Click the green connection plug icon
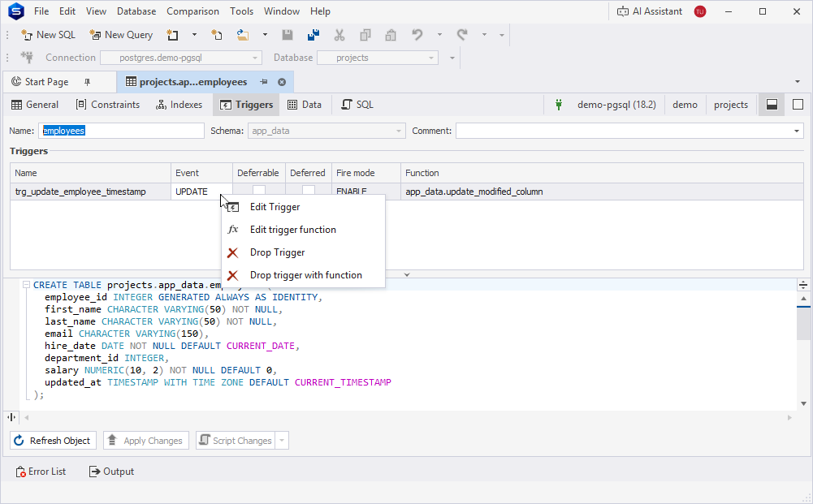813x504 pixels. point(559,105)
